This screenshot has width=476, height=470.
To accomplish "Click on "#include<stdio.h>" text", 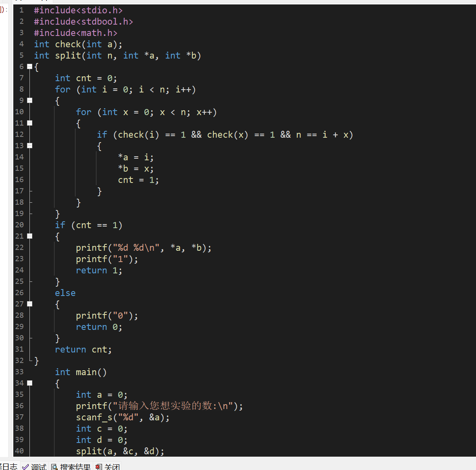I will click(x=78, y=10).
